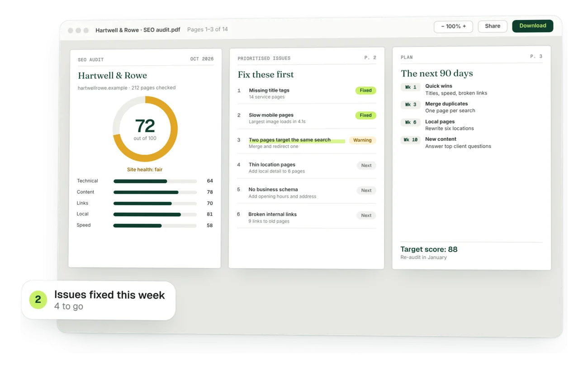
Task: Click 'The next 90 days' heading
Action: coord(437,73)
